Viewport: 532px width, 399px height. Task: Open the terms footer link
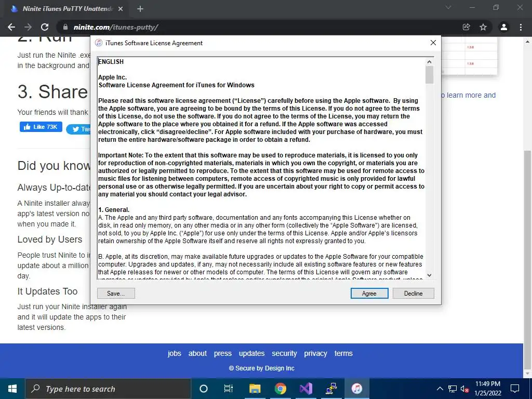pyautogui.click(x=343, y=353)
